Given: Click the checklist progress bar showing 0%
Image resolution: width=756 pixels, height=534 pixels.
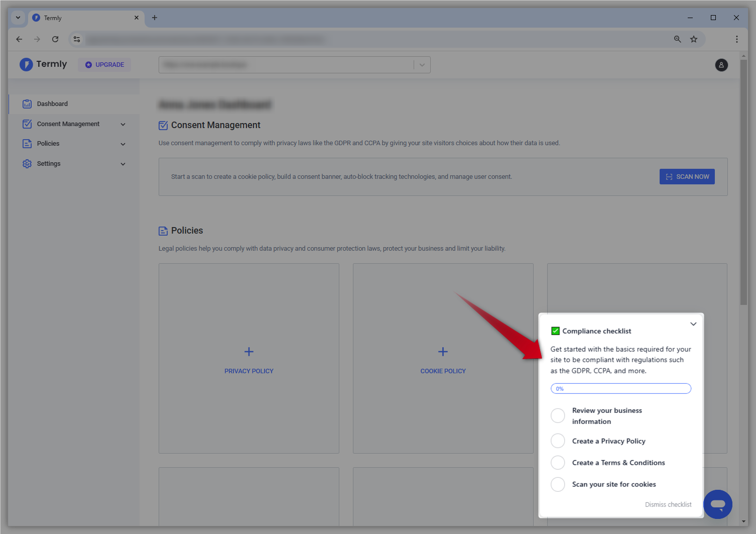Looking at the screenshot, I should tap(621, 388).
